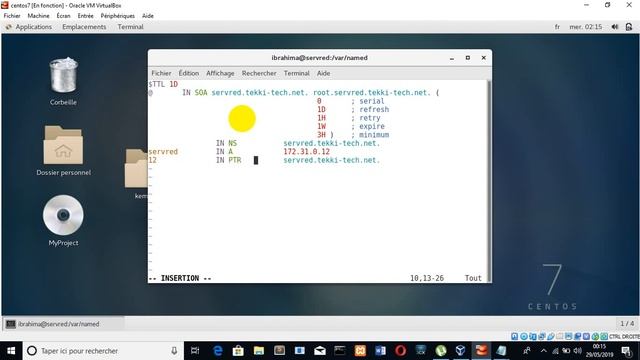Click the IP address 172.31.0.12
The height and width of the screenshot is (360, 640).
pos(306,152)
